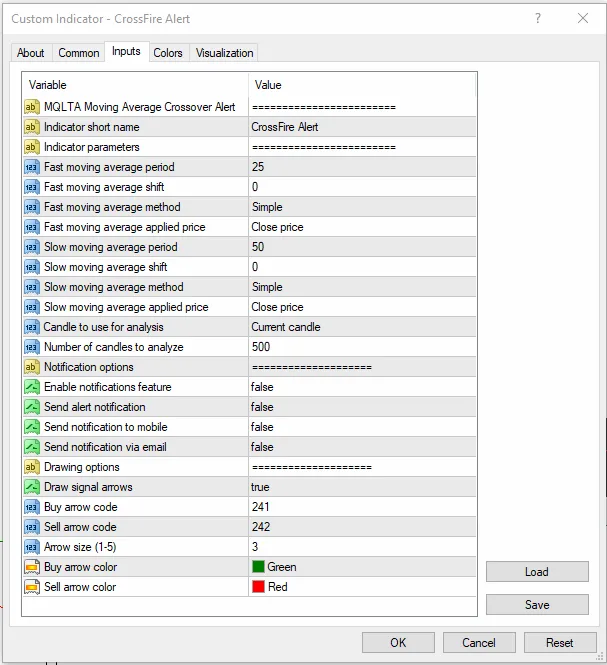The height and width of the screenshot is (665, 607).
Task: Switch to the About tab
Action: [x=31, y=53]
